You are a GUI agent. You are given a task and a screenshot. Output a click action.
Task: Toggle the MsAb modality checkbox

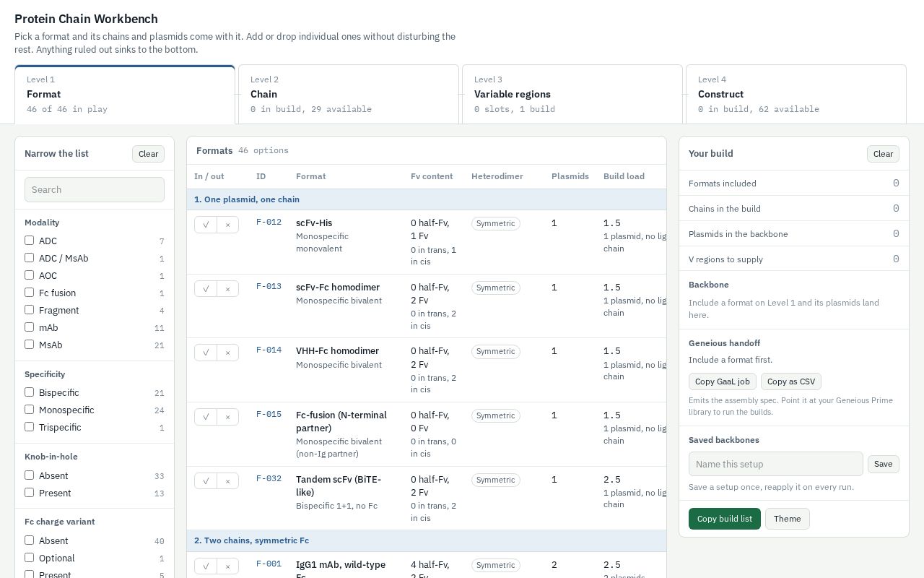point(29,344)
